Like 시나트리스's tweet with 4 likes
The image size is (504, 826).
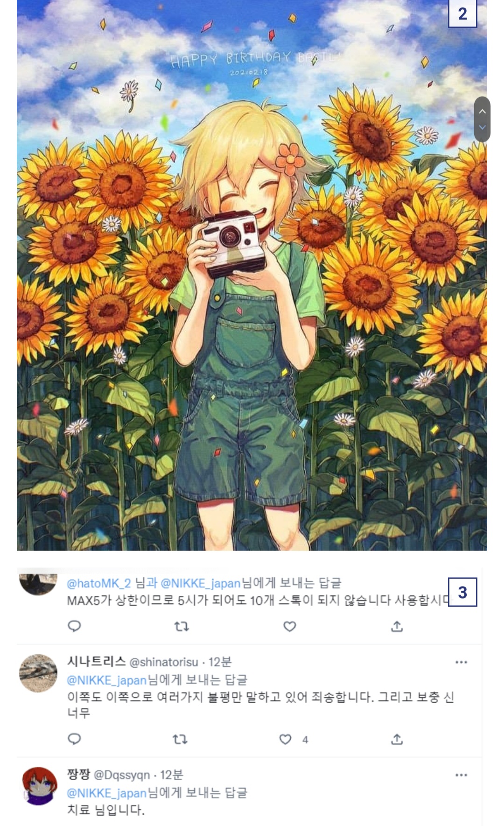285,739
